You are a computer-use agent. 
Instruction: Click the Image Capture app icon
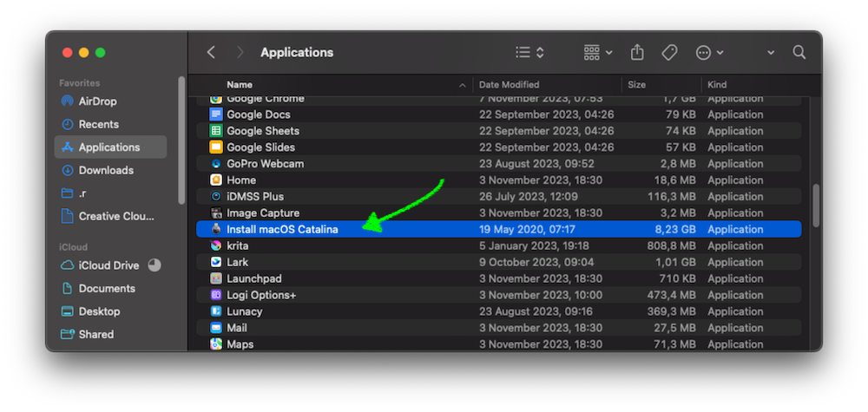point(216,213)
